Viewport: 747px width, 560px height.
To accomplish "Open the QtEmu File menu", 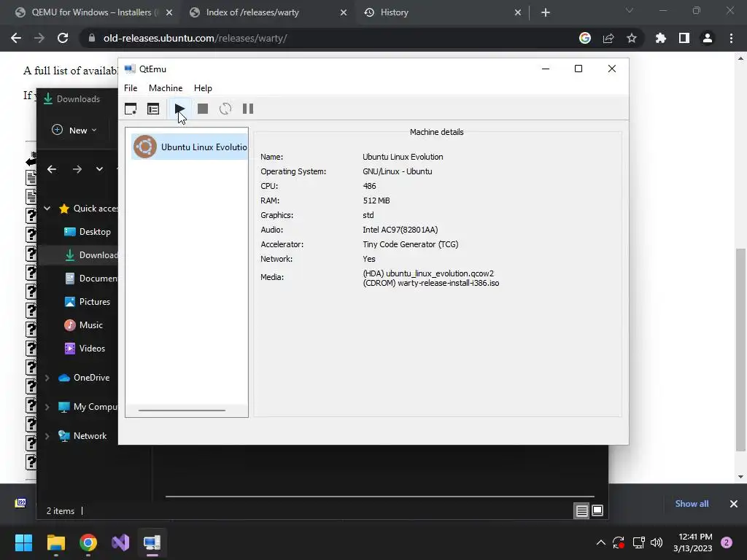I will click(x=131, y=88).
